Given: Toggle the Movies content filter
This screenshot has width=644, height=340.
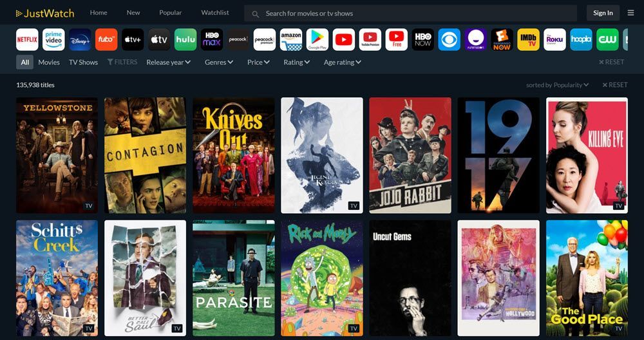Looking at the screenshot, I should click(x=49, y=62).
